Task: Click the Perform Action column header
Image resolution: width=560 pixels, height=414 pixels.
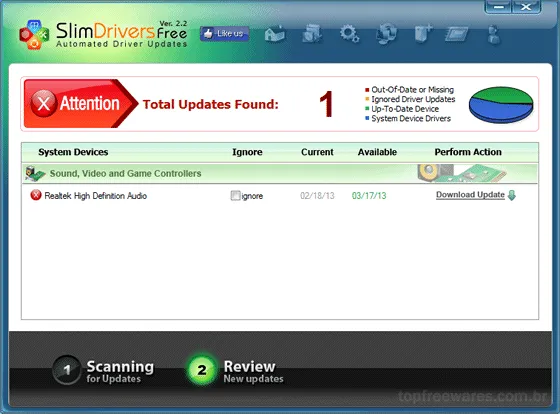Action: click(x=468, y=152)
